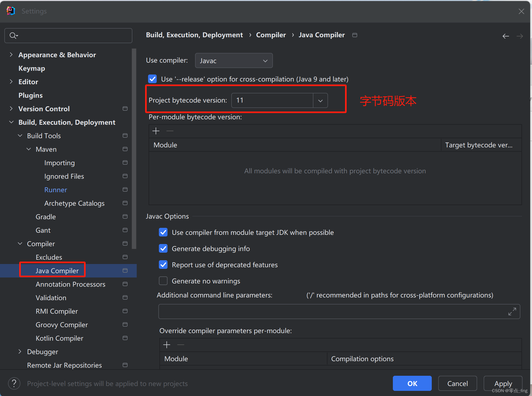This screenshot has width=532, height=396.
Task: Click the OK button
Action: [412, 383]
